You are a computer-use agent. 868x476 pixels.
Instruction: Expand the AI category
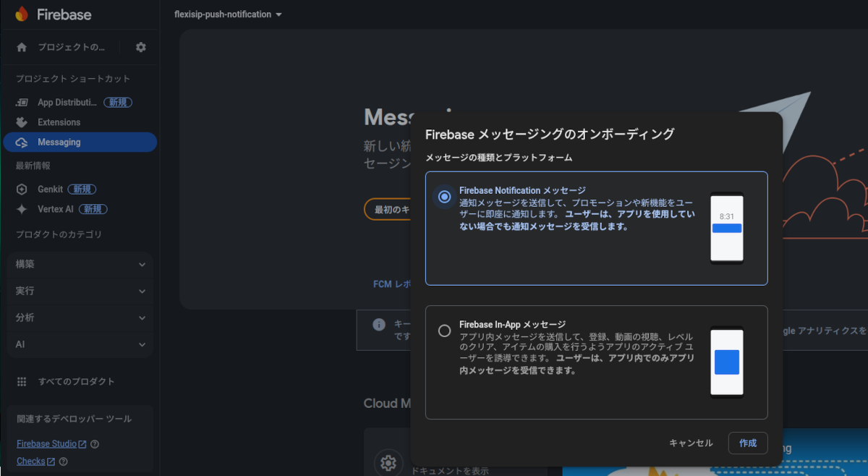point(80,344)
